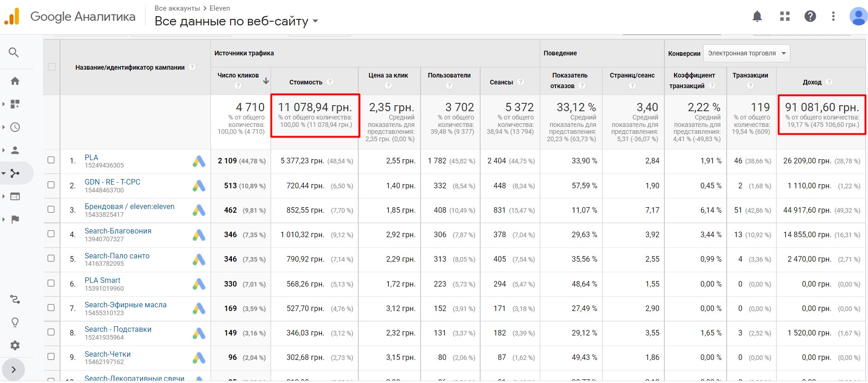Collapse Acquisition section arrow in sidebar
This screenshot has height=383, width=868.
pyautogui.click(x=4, y=174)
